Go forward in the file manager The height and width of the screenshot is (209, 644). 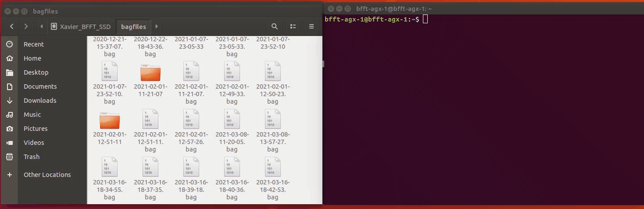pyautogui.click(x=26, y=26)
